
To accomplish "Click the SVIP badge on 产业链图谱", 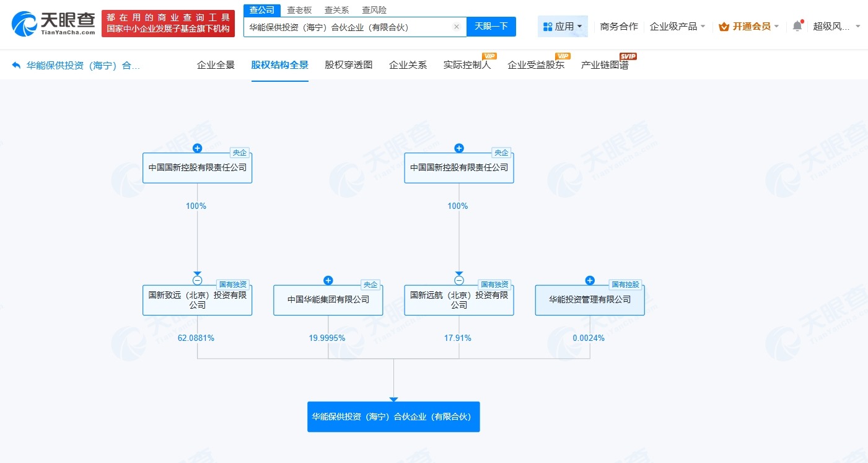I will (x=629, y=56).
